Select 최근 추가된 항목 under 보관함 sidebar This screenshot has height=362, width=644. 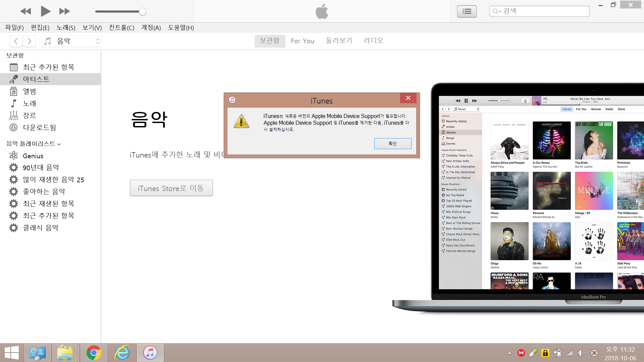coord(48,67)
